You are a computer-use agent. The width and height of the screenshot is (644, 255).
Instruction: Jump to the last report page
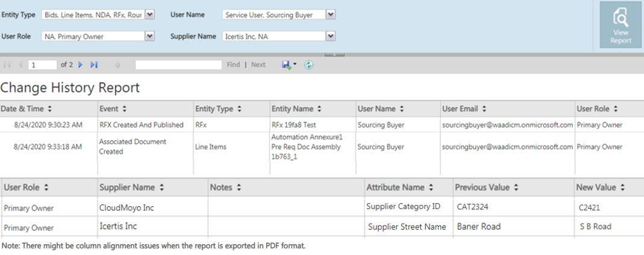94,65
